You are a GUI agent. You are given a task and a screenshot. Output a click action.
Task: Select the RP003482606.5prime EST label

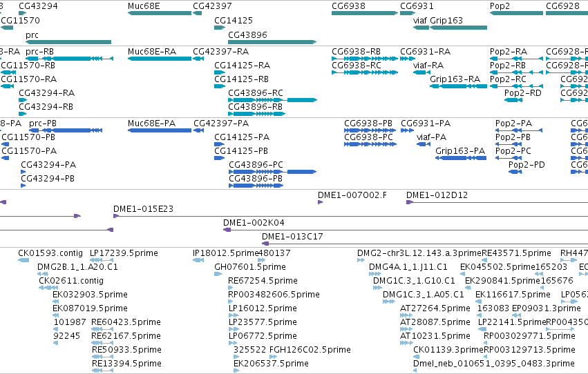pyautogui.click(x=274, y=295)
